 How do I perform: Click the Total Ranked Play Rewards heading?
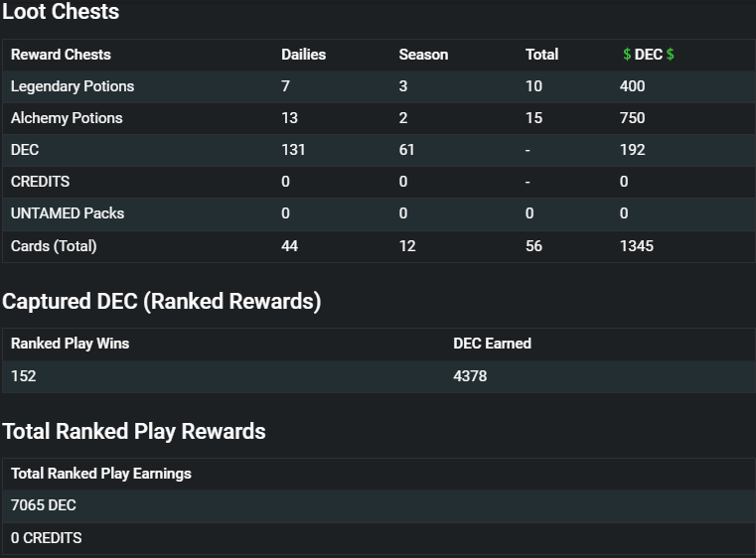(x=134, y=431)
